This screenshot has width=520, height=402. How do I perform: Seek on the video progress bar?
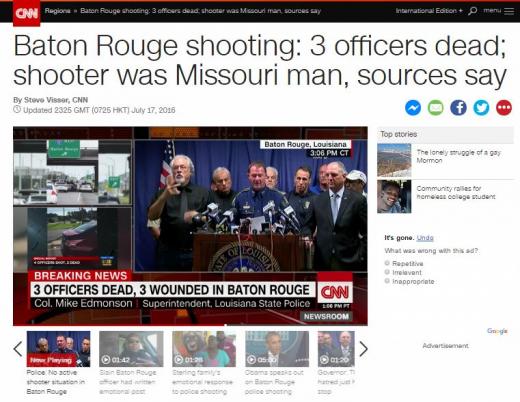pyautogui.click(x=190, y=325)
